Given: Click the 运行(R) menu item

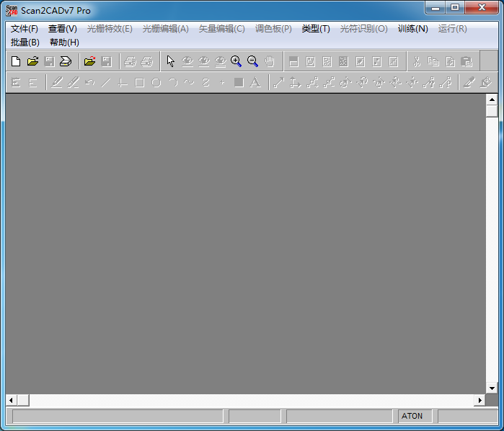Looking at the screenshot, I should (x=452, y=29).
